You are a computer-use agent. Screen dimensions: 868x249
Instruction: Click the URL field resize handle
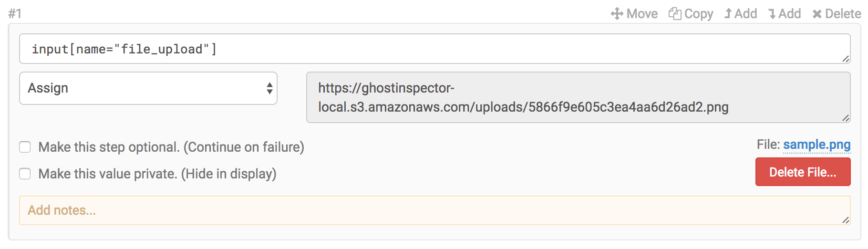click(846, 118)
